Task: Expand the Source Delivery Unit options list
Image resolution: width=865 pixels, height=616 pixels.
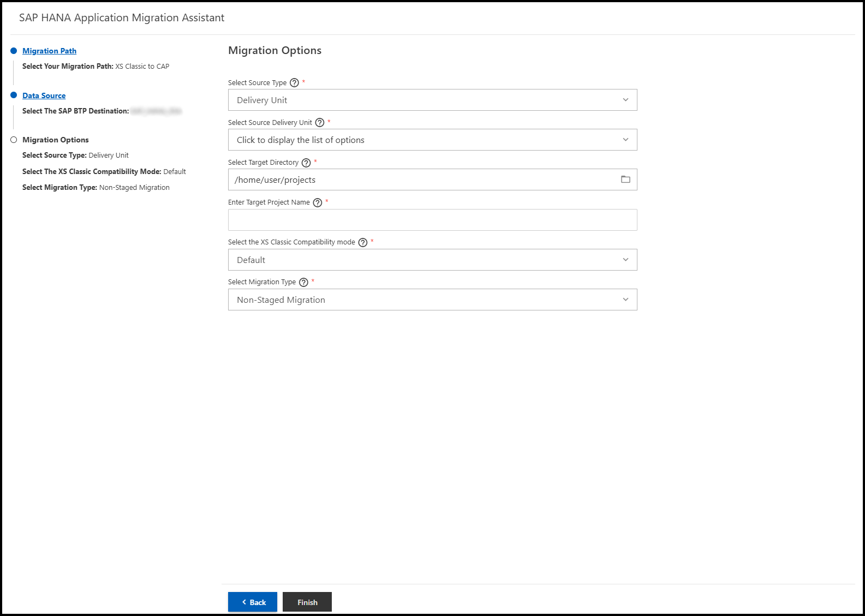Action: coord(432,140)
